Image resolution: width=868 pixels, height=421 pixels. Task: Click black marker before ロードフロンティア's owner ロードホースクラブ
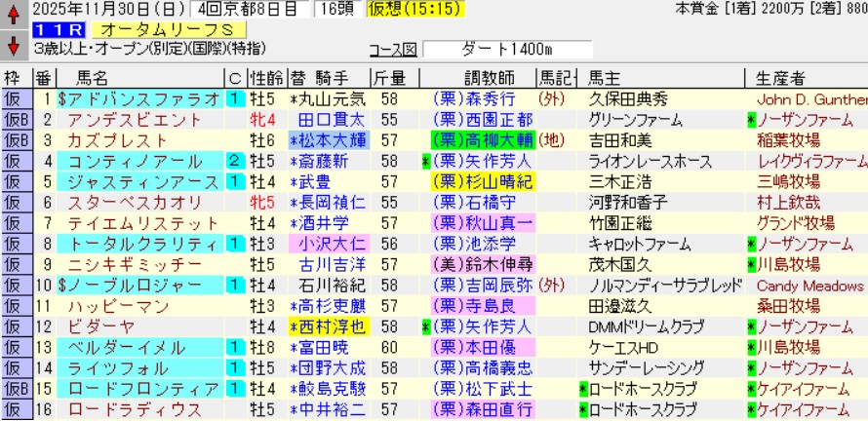click(x=583, y=389)
